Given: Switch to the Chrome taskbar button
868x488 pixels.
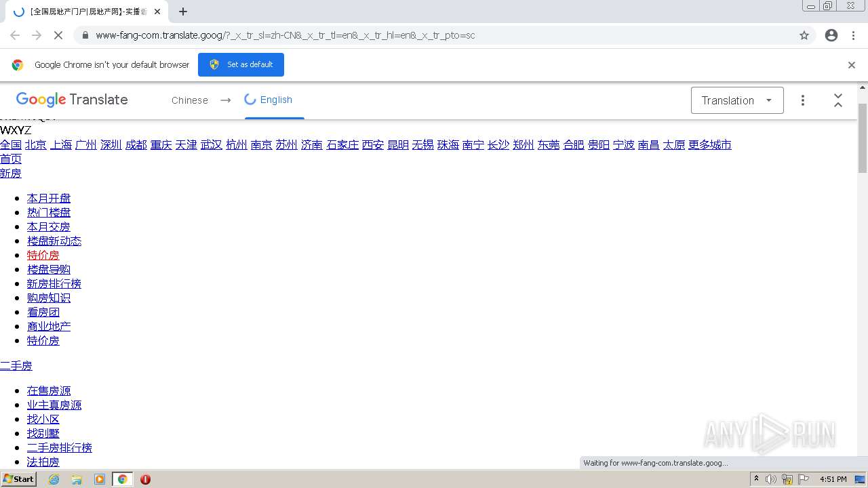Looking at the screenshot, I should 123,479.
